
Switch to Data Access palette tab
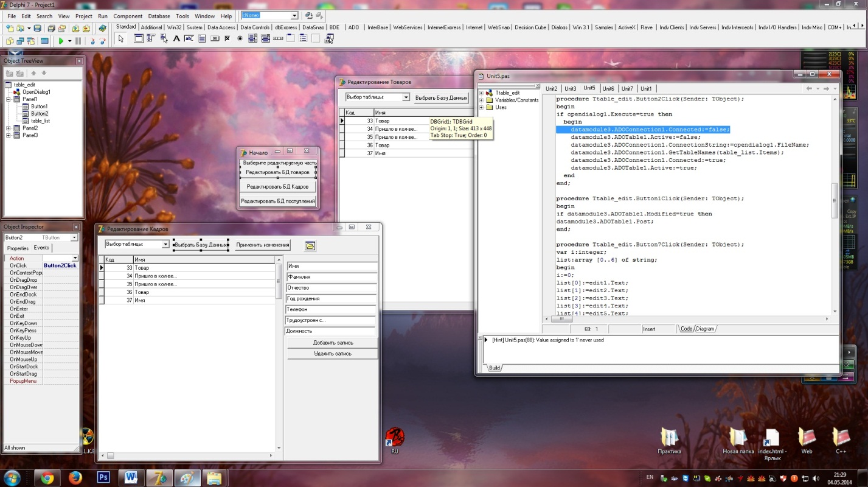click(221, 27)
